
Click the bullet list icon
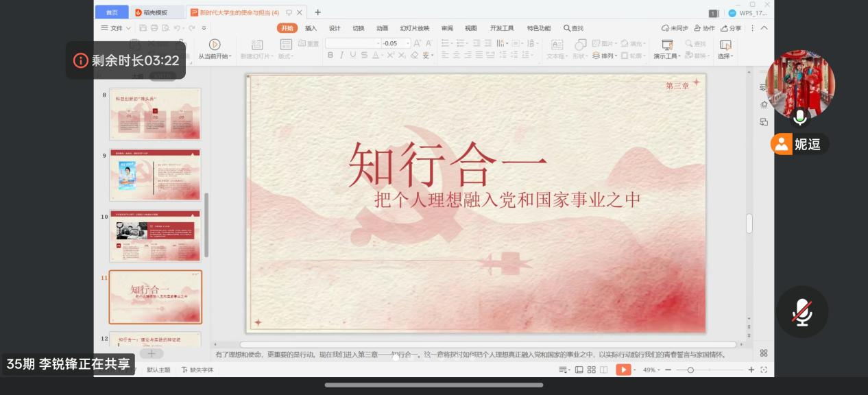446,43
